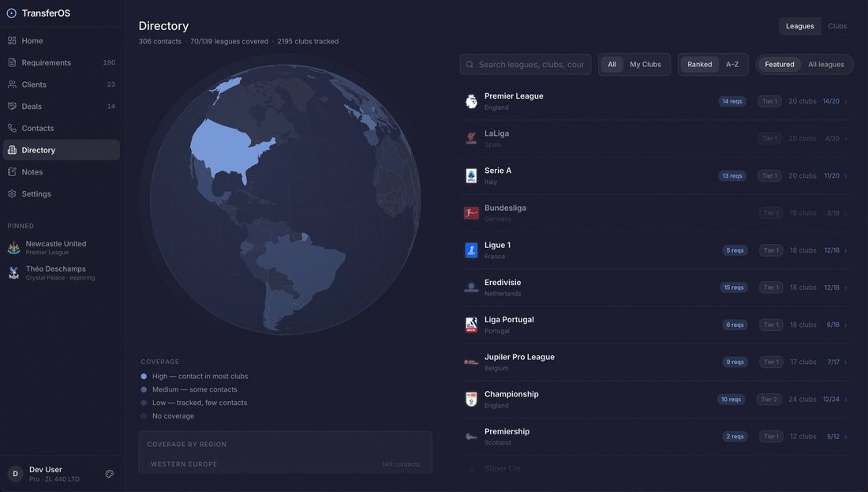Select the Contacts phone icon

pos(12,128)
